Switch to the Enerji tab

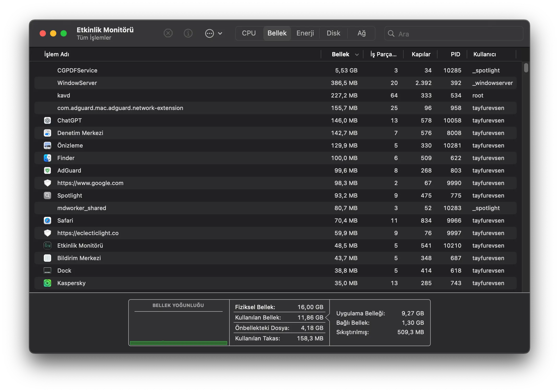[x=305, y=33]
